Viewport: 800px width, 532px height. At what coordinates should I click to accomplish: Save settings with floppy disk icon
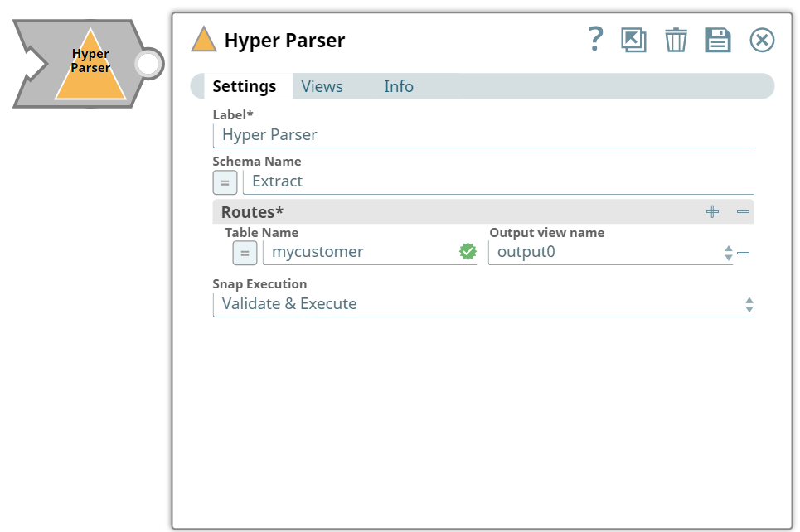click(717, 40)
